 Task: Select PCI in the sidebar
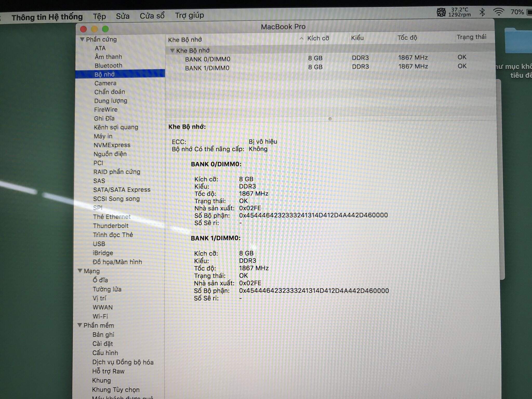click(98, 163)
